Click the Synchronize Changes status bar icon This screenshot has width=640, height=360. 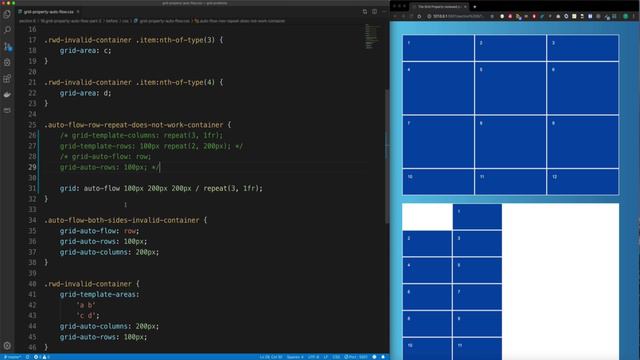click(27, 357)
